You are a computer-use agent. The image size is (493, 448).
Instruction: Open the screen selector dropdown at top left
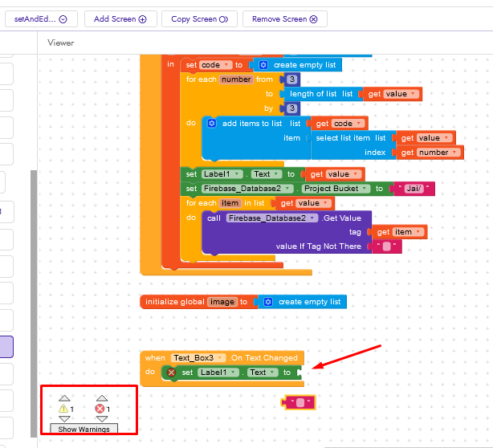(x=40, y=19)
